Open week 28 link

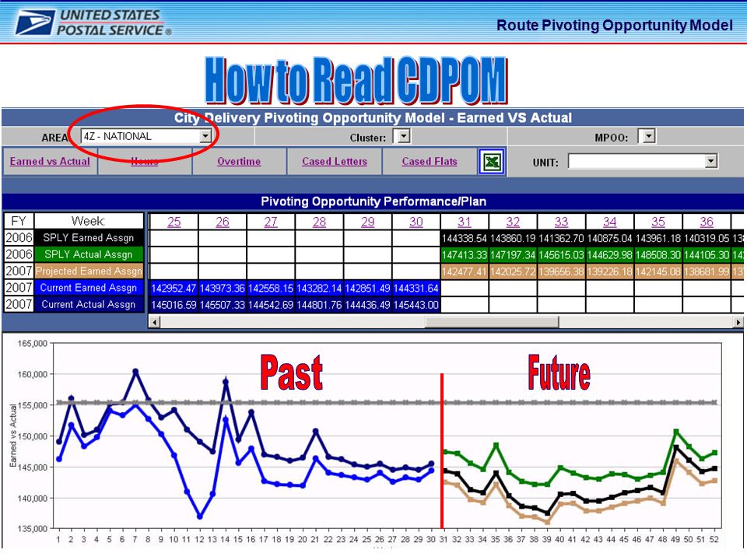click(319, 222)
